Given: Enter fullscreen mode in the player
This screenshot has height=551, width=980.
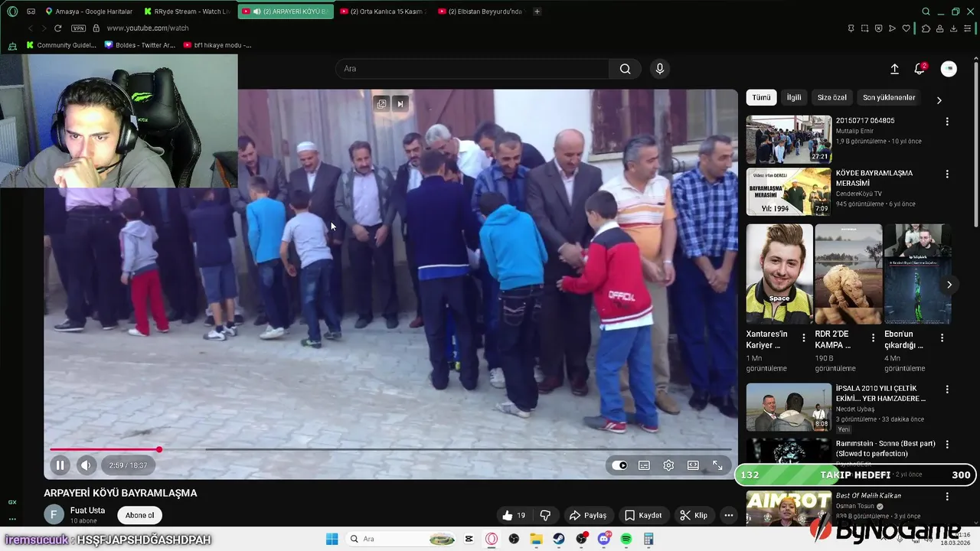Looking at the screenshot, I should coord(717,465).
